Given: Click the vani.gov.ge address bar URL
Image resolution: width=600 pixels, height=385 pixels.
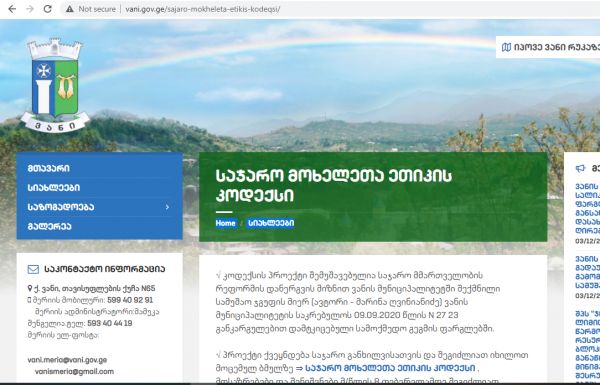Looking at the screenshot, I should click(203, 9).
